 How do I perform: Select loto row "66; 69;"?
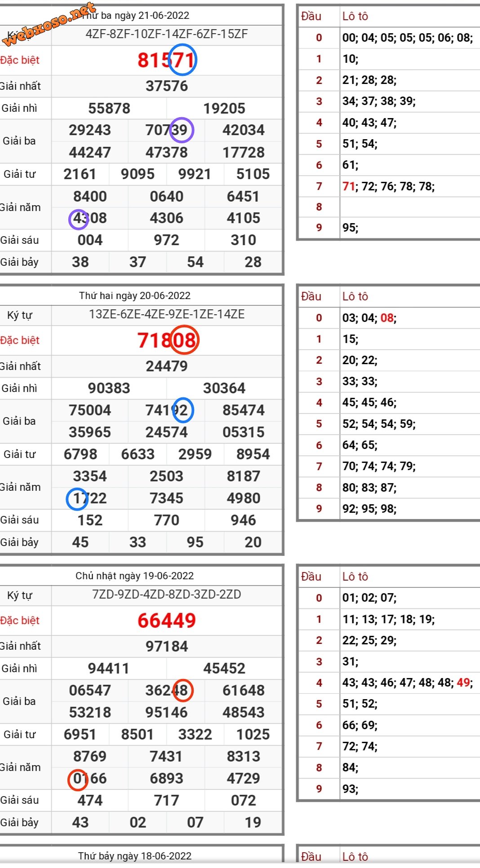pos(360,725)
